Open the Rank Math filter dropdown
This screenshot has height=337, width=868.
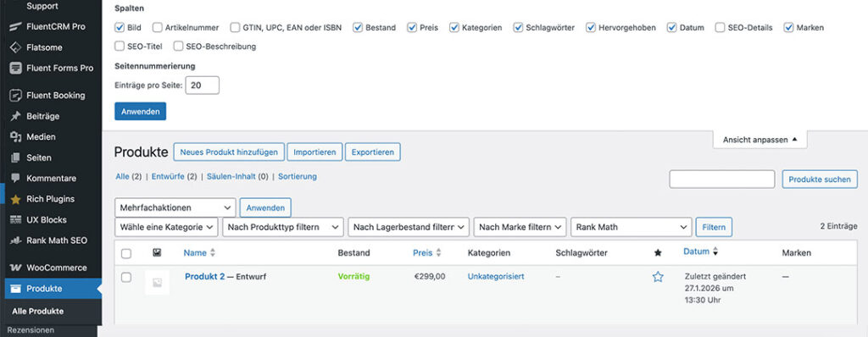[631, 227]
